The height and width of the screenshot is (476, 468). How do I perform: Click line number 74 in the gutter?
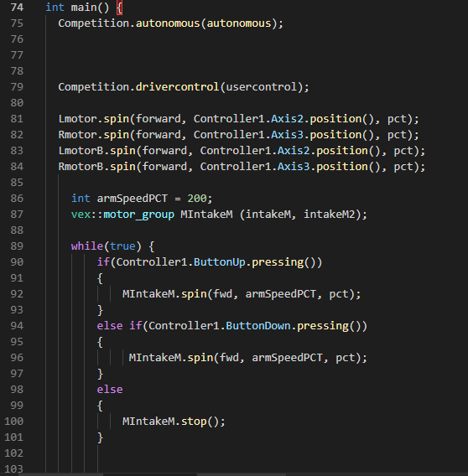pyautogui.click(x=17, y=8)
